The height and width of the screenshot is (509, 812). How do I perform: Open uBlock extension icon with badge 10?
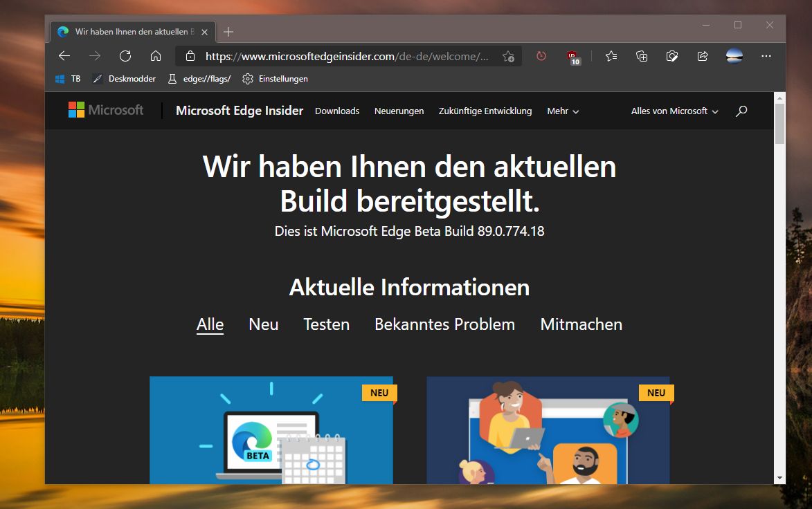click(x=572, y=57)
